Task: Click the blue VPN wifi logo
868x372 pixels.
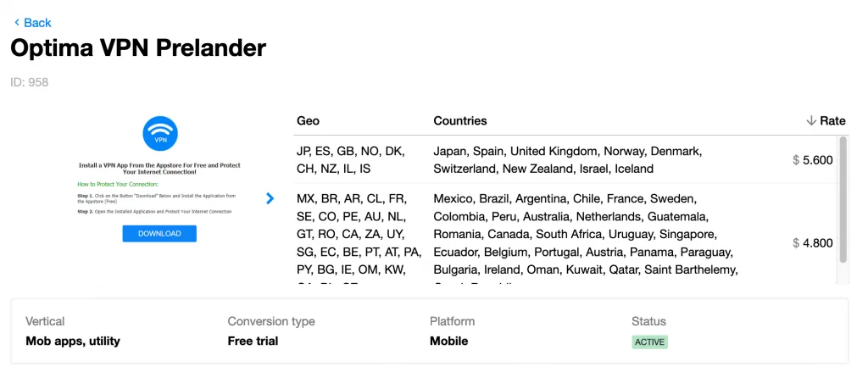Action: click(x=160, y=133)
